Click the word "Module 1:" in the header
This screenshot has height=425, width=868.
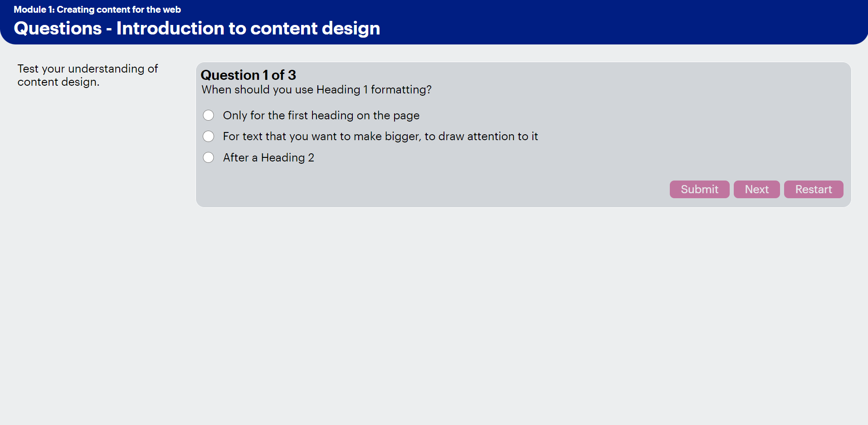34,10
